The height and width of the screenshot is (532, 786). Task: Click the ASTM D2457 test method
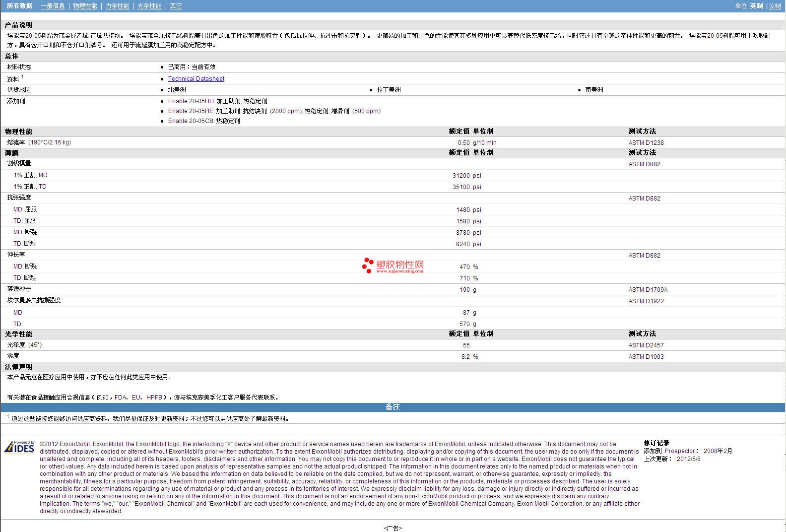(646, 345)
